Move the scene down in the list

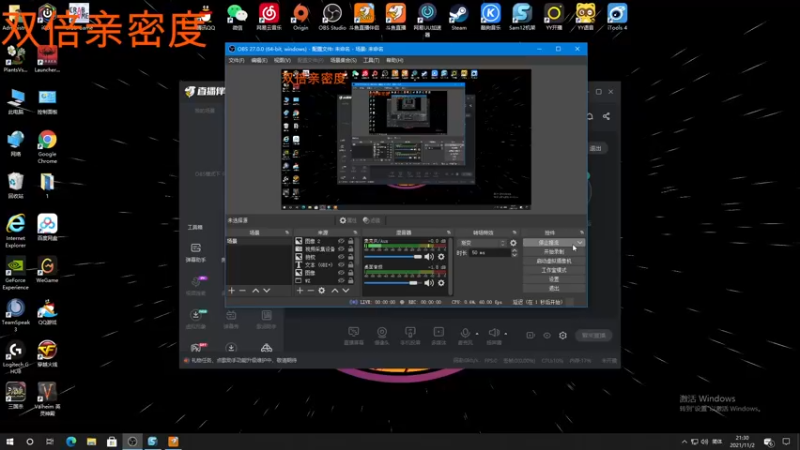coord(267,290)
